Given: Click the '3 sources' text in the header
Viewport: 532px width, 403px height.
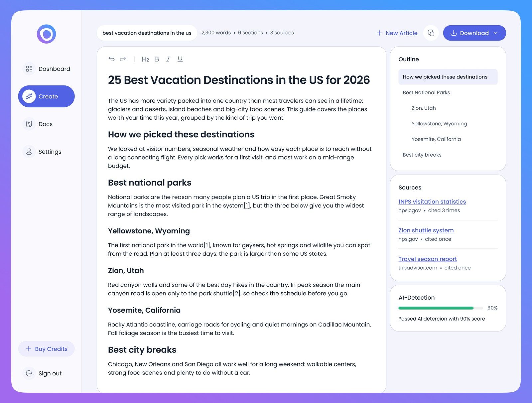Looking at the screenshot, I should coord(282,33).
